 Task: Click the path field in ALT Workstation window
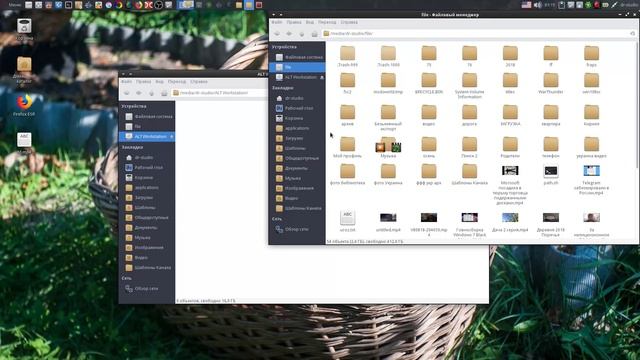tap(220, 93)
